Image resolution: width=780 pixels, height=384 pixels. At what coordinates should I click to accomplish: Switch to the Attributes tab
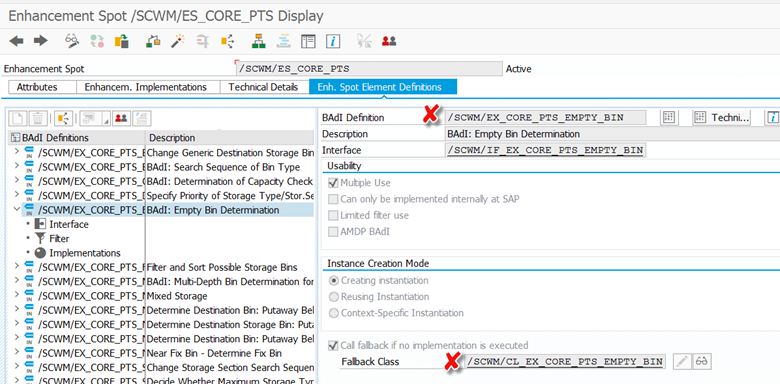click(x=37, y=87)
